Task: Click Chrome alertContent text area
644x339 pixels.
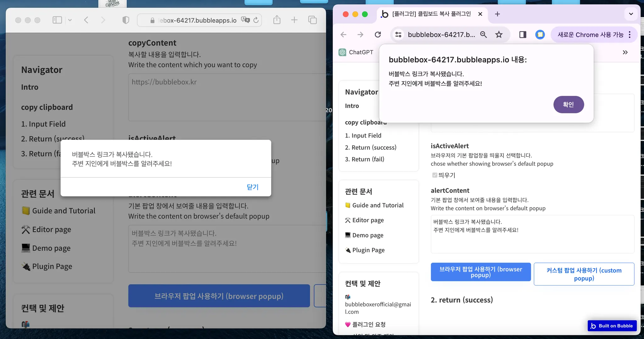Action: (532, 234)
